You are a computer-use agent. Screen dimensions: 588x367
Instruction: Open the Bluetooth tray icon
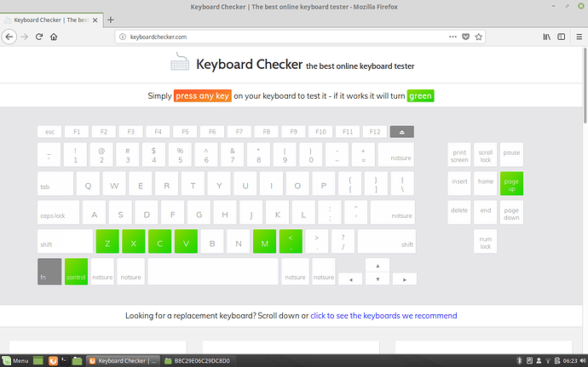click(519, 361)
